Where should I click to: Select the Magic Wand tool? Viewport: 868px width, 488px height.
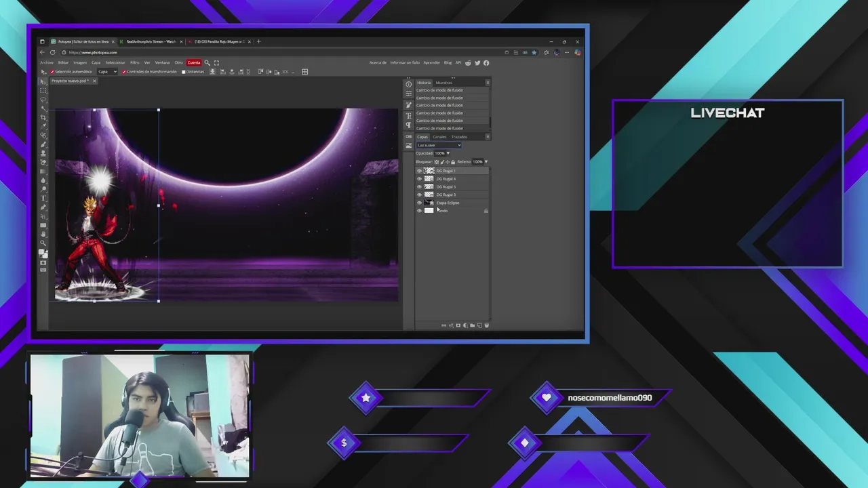pyautogui.click(x=43, y=108)
